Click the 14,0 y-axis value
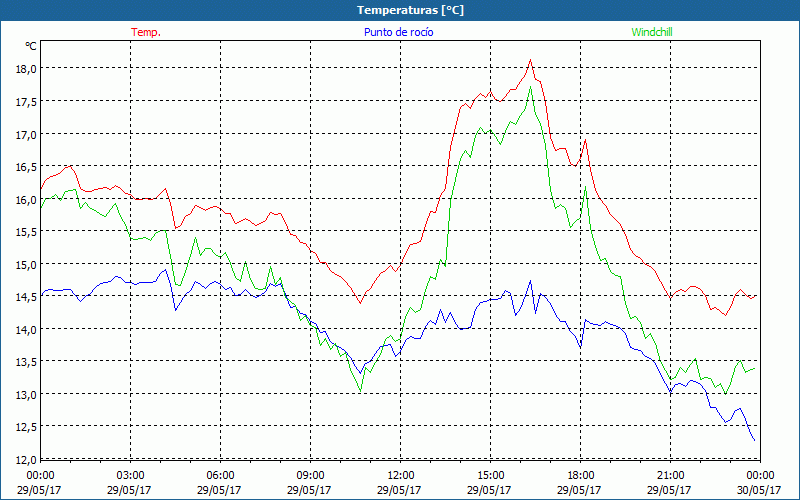The image size is (800, 500). [x=26, y=330]
